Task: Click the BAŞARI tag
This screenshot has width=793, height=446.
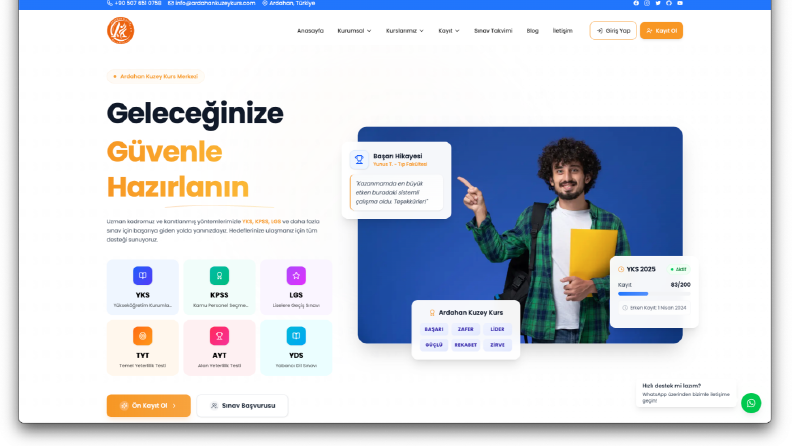Action: tap(434, 329)
